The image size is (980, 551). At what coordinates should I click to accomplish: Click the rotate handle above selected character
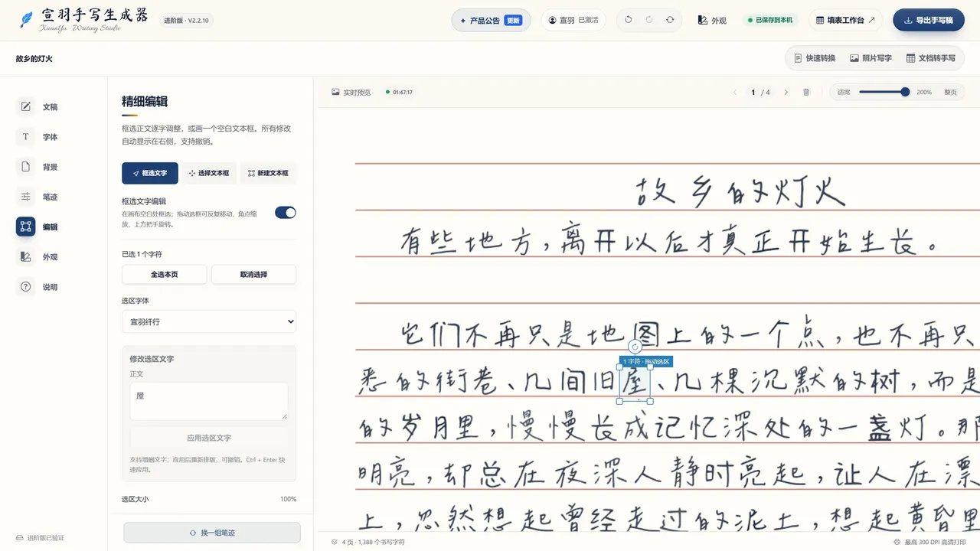[635, 347]
